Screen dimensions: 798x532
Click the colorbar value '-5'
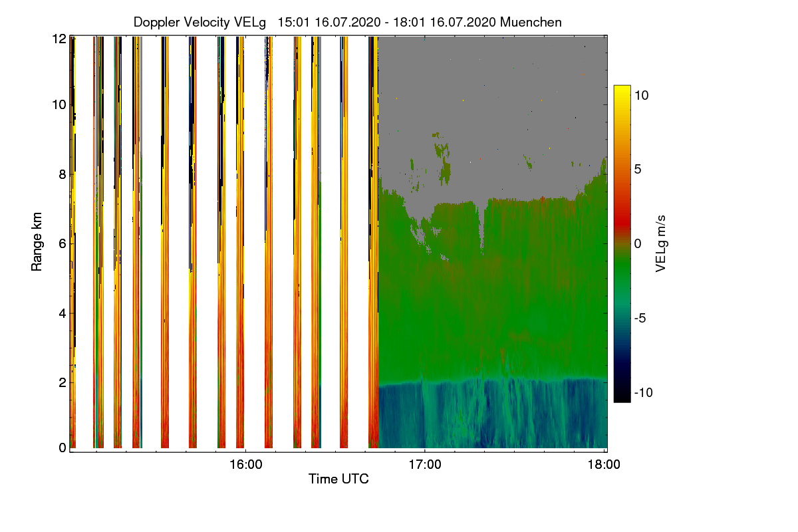(642, 318)
